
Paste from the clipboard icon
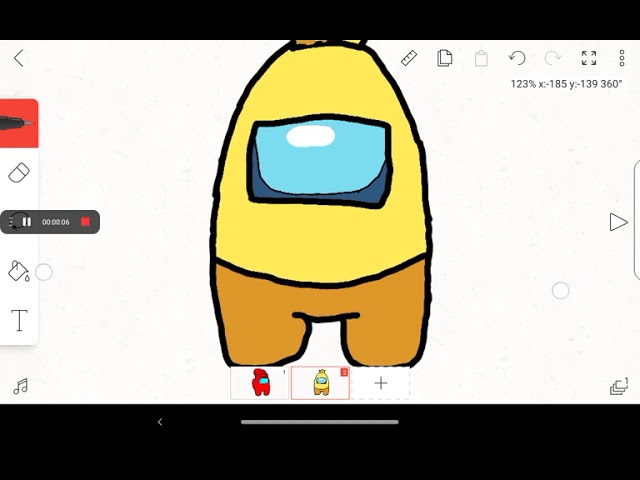click(481, 58)
